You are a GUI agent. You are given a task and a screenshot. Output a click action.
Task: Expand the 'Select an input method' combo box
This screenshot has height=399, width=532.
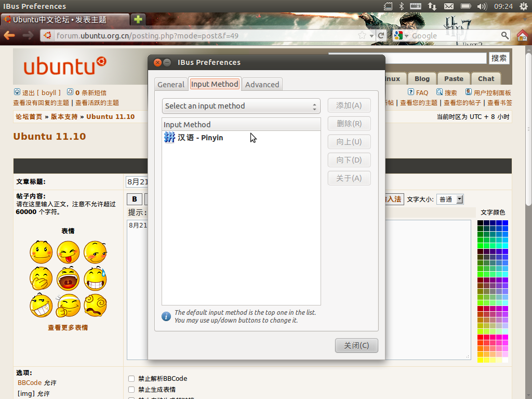click(x=241, y=106)
